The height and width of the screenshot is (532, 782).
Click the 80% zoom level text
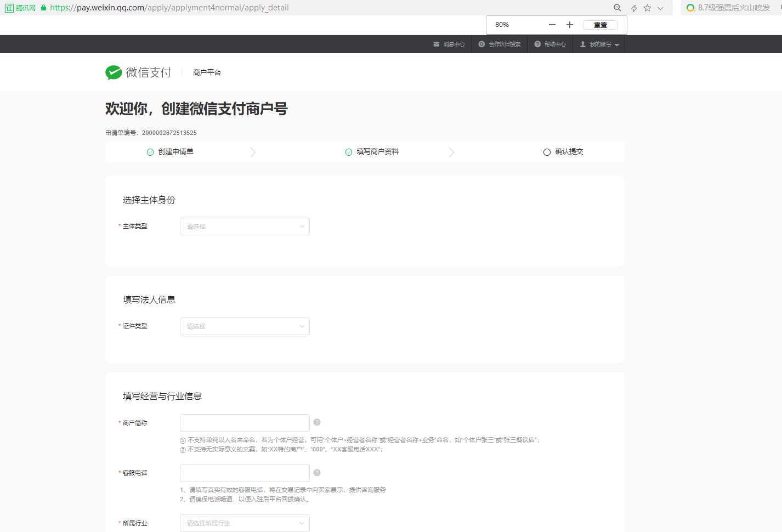[502, 25]
